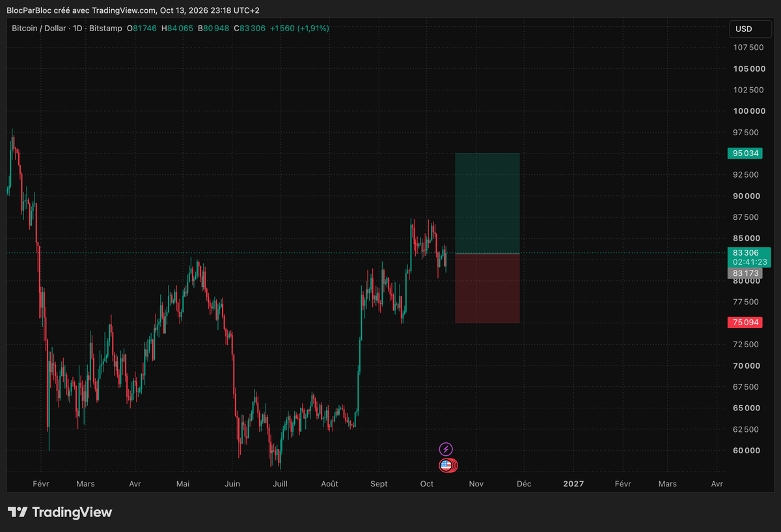
Task: Select the red stop-loss zone of the position
Action: [487, 288]
